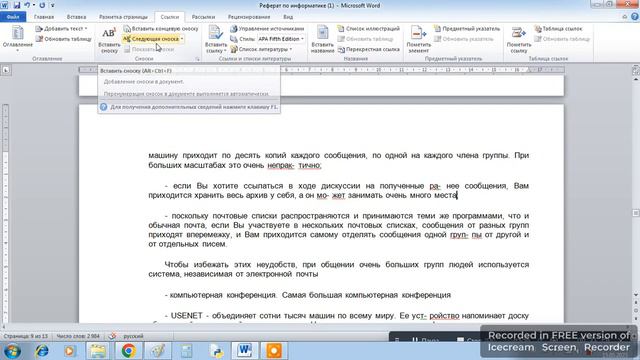The image size is (640, 360).
Task: Click Обновить таблицу in Оглавление group
Action: click(x=64, y=39)
